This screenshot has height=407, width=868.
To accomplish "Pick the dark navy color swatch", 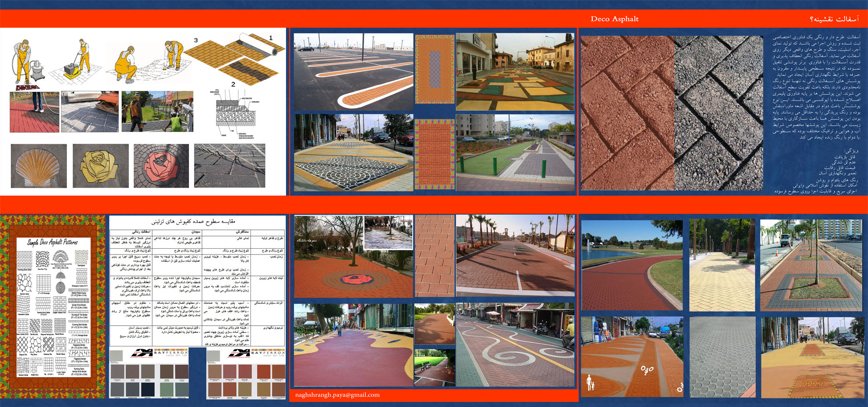I will [147, 389].
